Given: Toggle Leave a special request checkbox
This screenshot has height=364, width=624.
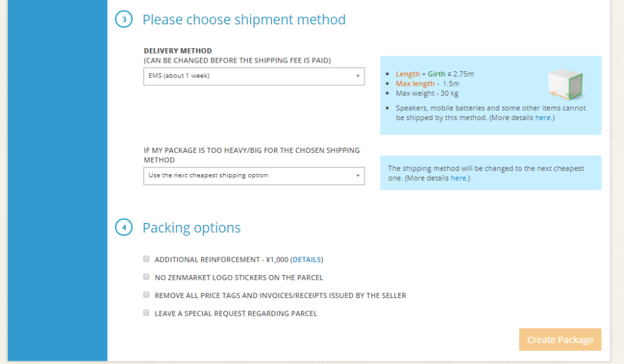Looking at the screenshot, I should pyautogui.click(x=147, y=313).
